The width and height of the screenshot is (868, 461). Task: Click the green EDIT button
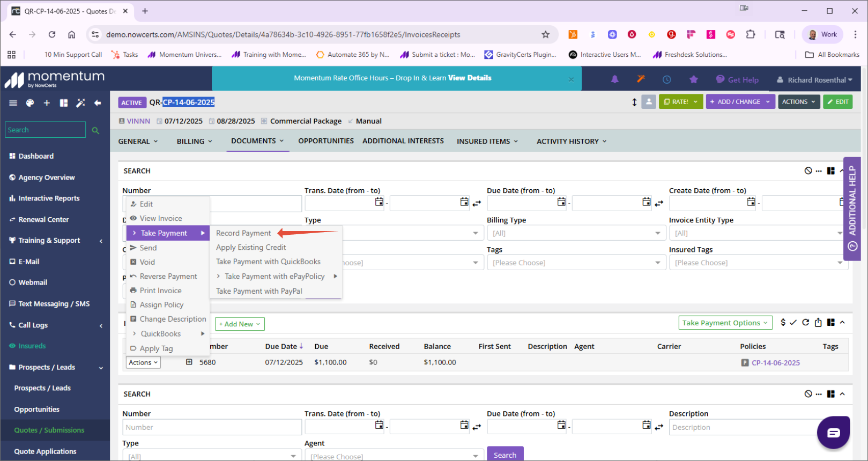pyautogui.click(x=837, y=101)
